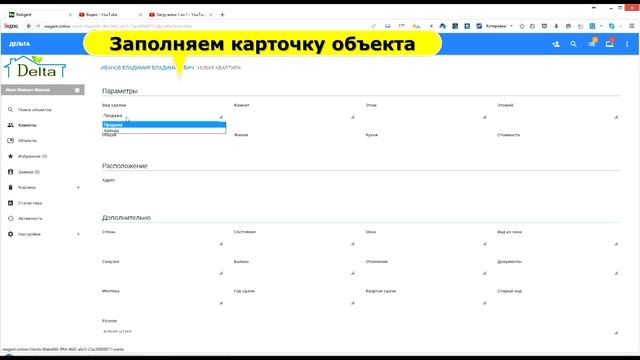Select Аренда option in open list
This screenshot has height=360, width=640.
(164, 131)
